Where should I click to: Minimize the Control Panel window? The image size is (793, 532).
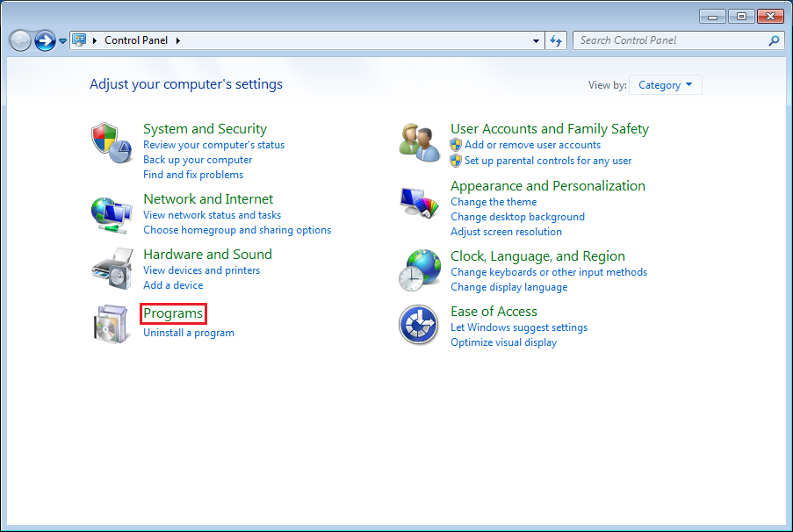pos(712,17)
